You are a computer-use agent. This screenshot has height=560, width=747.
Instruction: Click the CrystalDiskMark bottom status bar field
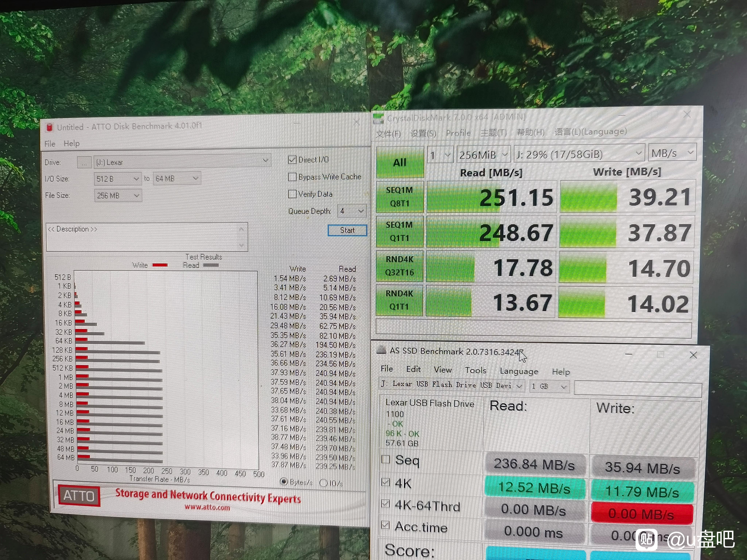click(534, 328)
